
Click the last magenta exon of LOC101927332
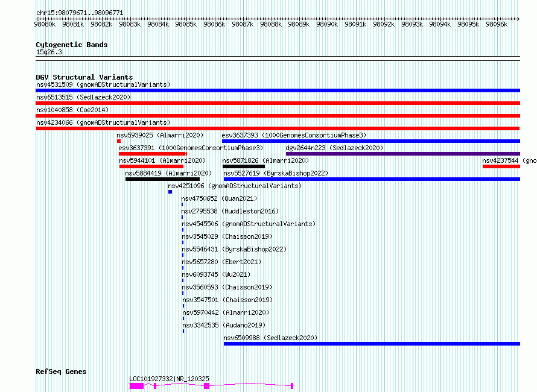tap(292, 386)
